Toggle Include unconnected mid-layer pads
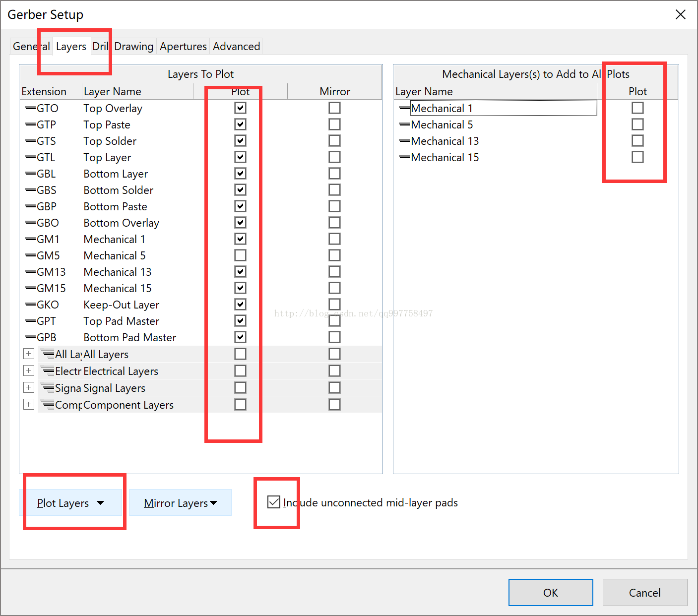This screenshot has width=698, height=616. (274, 502)
